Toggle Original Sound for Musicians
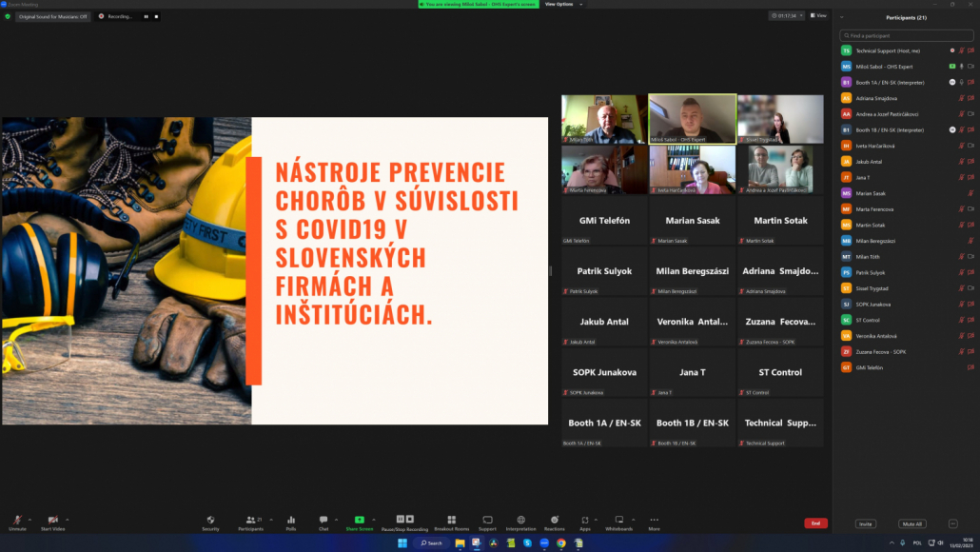Screen dimensions: 980x552 [x=53, y=16]
